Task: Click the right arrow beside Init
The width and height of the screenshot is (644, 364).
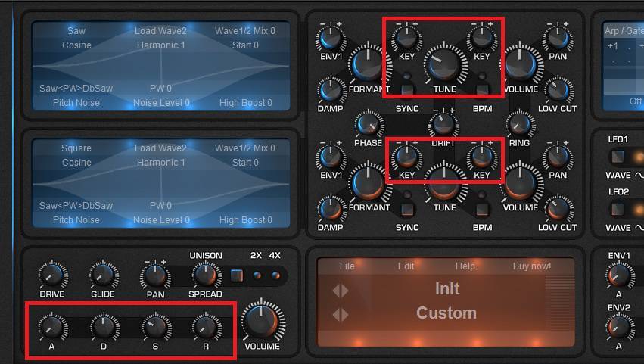Action: 345,290
